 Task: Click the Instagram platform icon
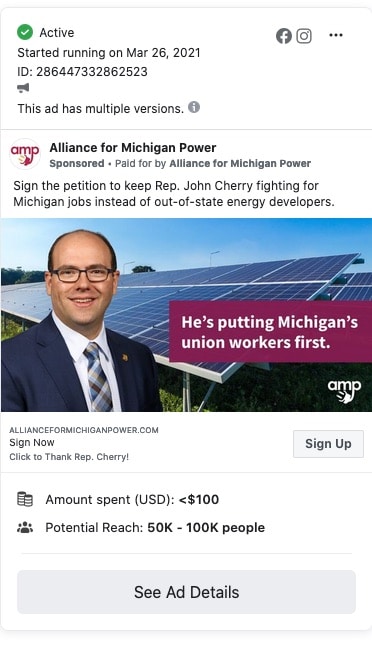304,36
